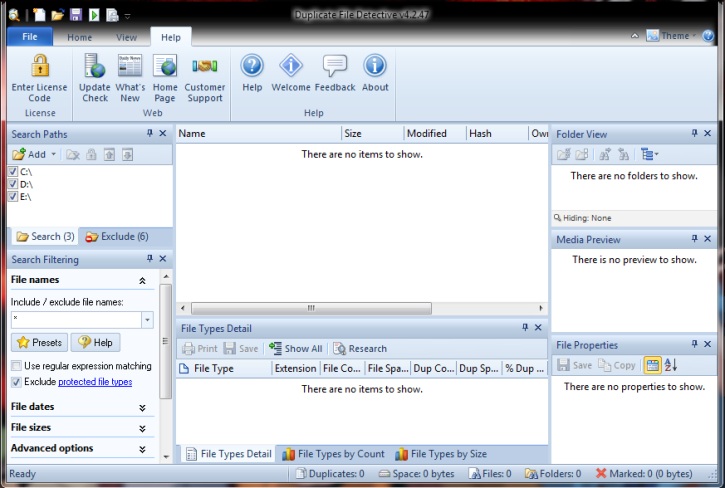Toggle Exclude protected file types checkbox
The height and width of the screenshot is (488, 725).
pos(16,382)
